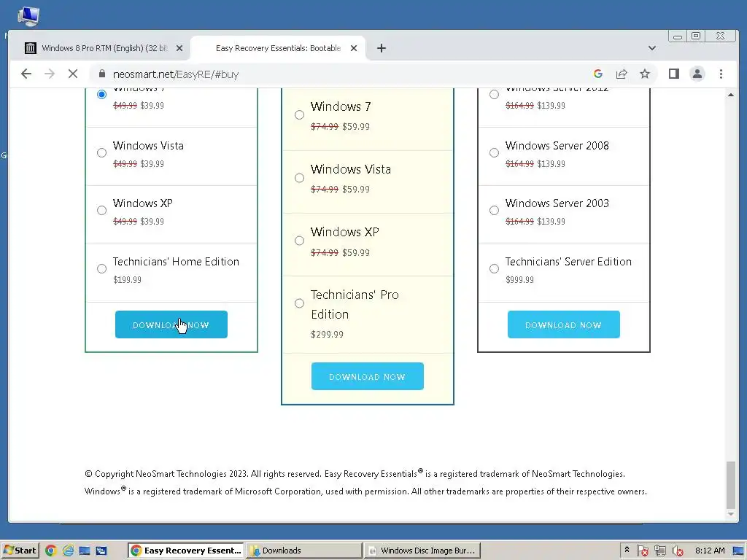
Task: View site security lock info
Action: click(101, 74)
